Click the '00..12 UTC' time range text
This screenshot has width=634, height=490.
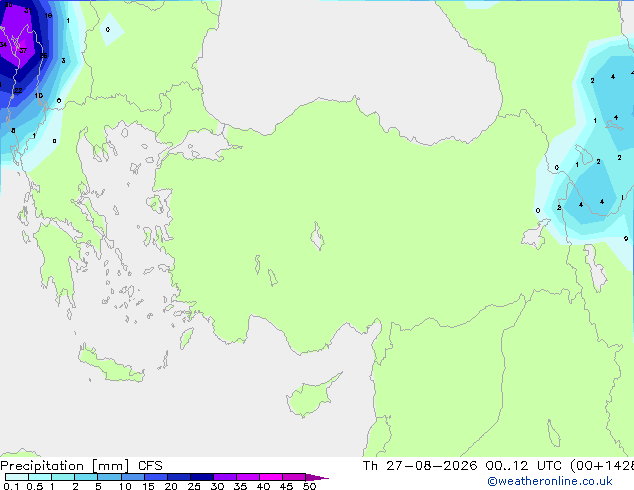pyautogui.click(x=524, y=466)
